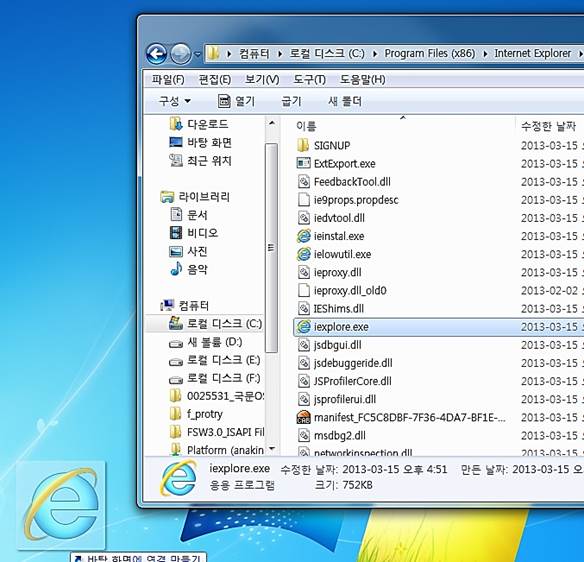Select 라이브러리 in navigation pane

195,197
